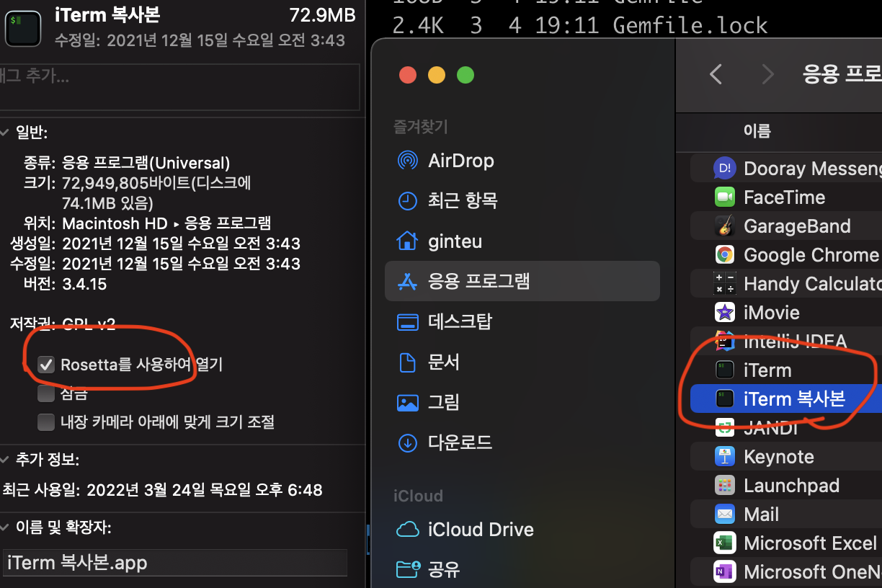Go forward with Finder forward chevron

(767, 73)
